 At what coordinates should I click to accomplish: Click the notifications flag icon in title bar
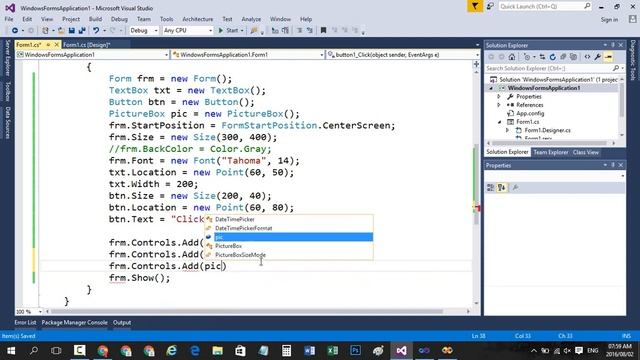(475, 6)
